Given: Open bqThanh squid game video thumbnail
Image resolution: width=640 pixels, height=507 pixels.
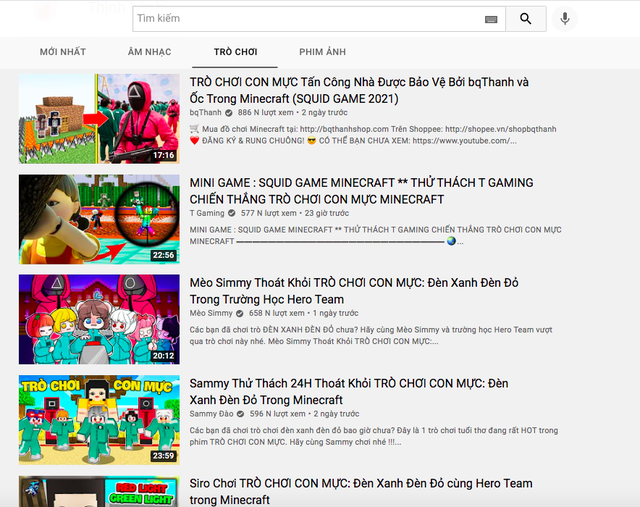Looking at the screenshot, I should (x=99, y=119).
